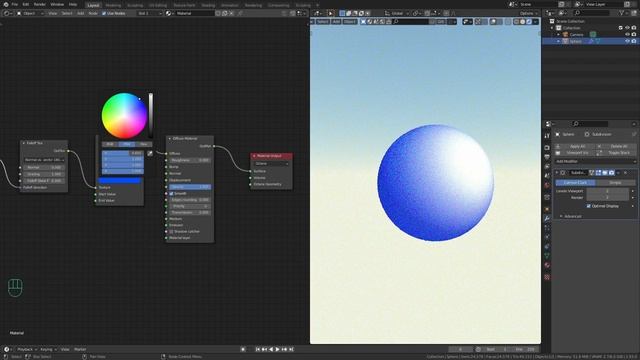This screenshot has height=360, width=640.
Task: Open the Active Tool properties tab
Action: pyautogui.click(x=547, y=136)
